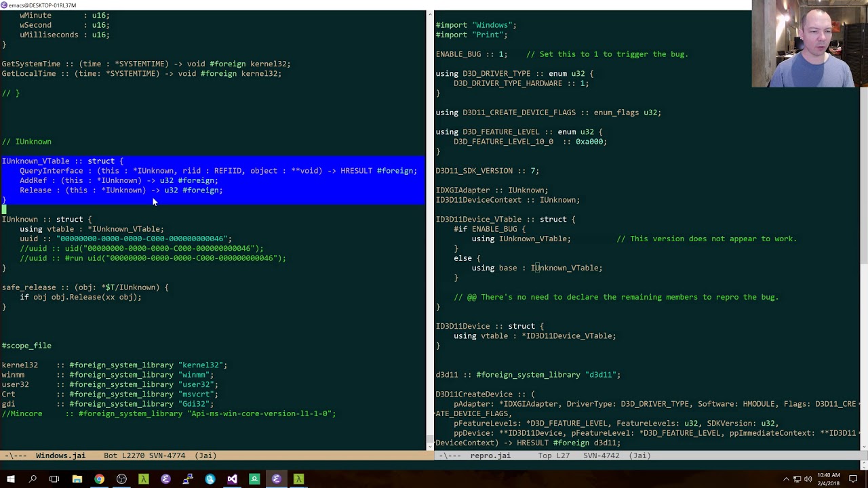This screenshot has width=868, height=488.
Task: Switch to Google Chrome in taskbar
Action: [x=100, y=479]
